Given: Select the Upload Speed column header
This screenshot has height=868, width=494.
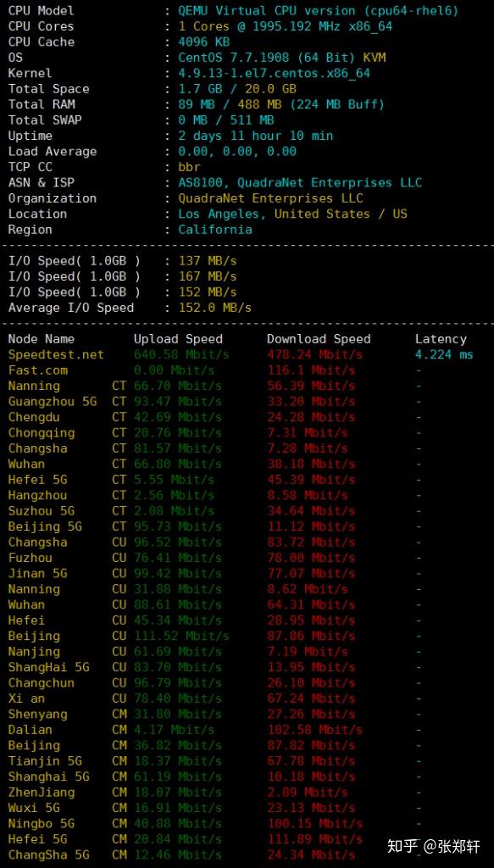Looking at the screenshot, I should click(178, 339).
